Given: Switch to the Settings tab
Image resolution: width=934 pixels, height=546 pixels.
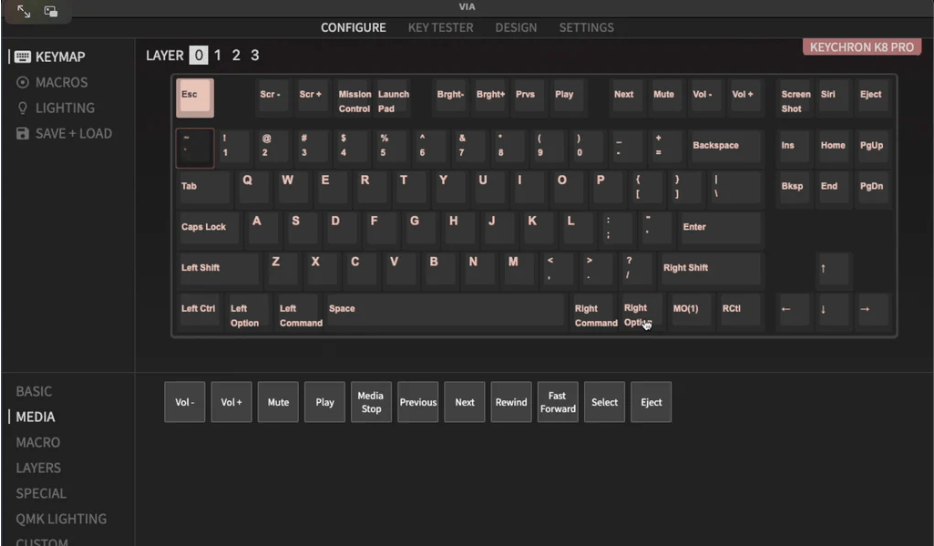Looking at the screenshot, I should point(586,27).
